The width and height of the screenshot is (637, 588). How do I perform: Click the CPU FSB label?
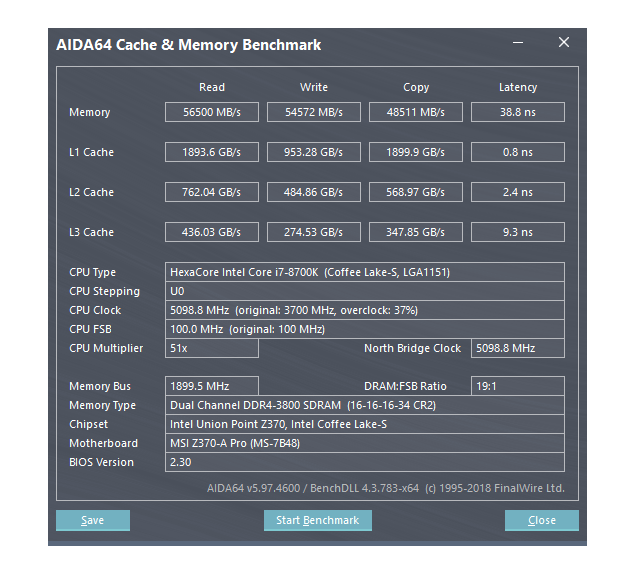click(90, 329)
